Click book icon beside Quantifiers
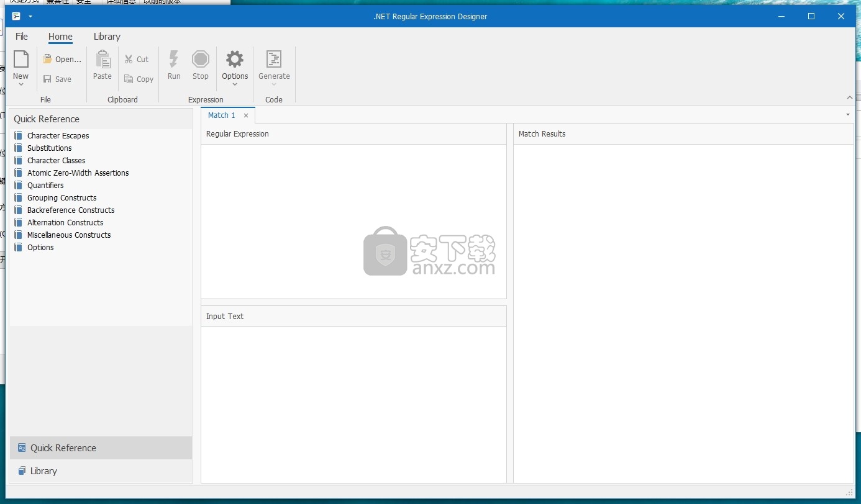Image resolution: width=861 pixels, height=504 pixels. tap(19, 185)
